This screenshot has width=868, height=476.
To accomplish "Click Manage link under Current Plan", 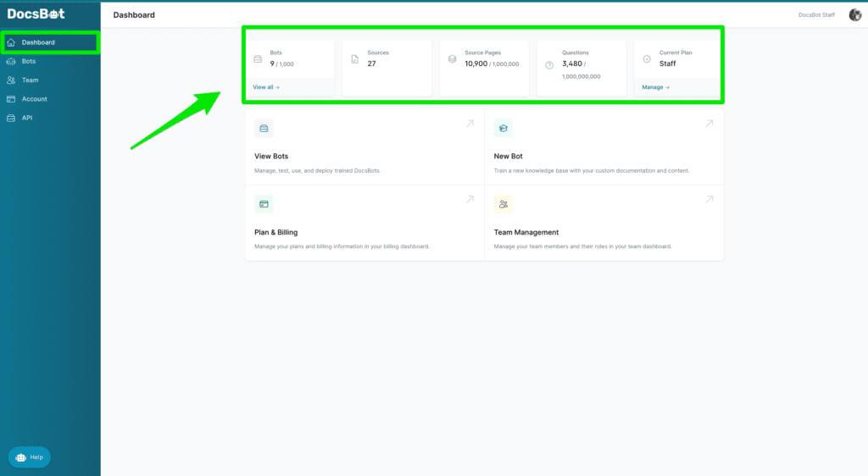I will pos(655,87).
